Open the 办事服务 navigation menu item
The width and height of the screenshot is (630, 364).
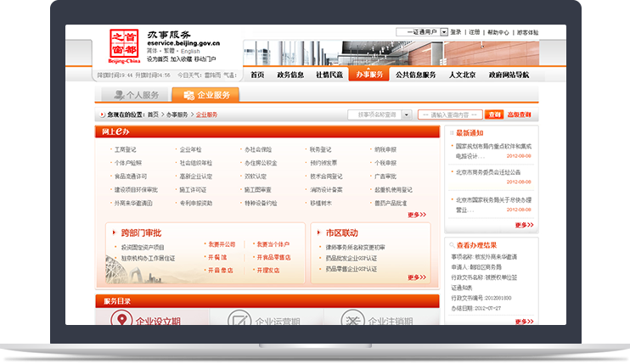pyautogui.click(x=369, y=75)
